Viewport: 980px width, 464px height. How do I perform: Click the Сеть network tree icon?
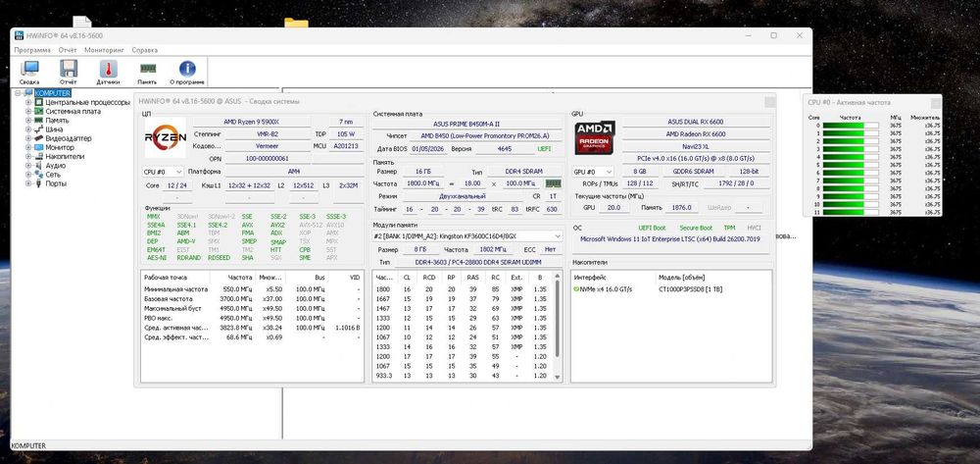39,175
